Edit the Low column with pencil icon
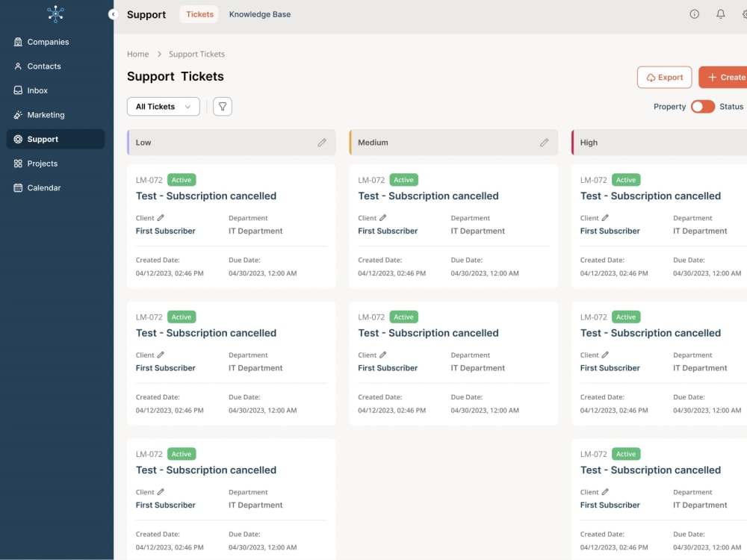The width and height of the screenshot is (747, 560). click(x=322, y=143)
